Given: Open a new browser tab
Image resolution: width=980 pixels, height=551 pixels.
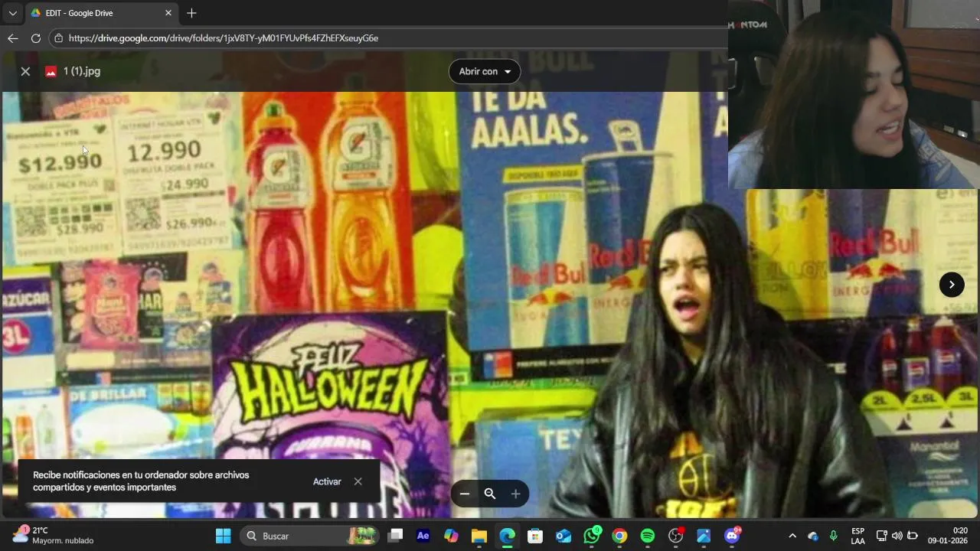Looking at the screenshot, I should point(191,13).
